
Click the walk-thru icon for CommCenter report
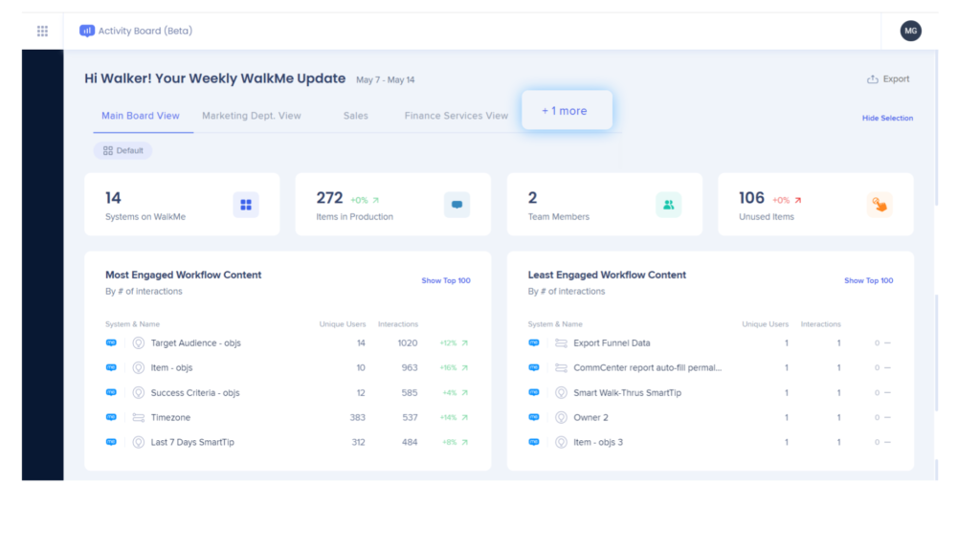click(x=561, y=368)
